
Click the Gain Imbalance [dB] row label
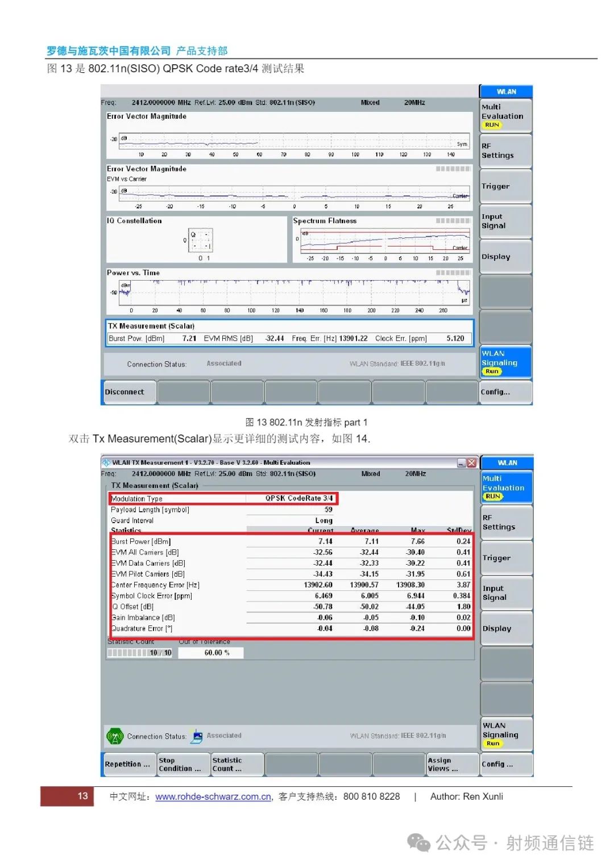tap(143, 617)
